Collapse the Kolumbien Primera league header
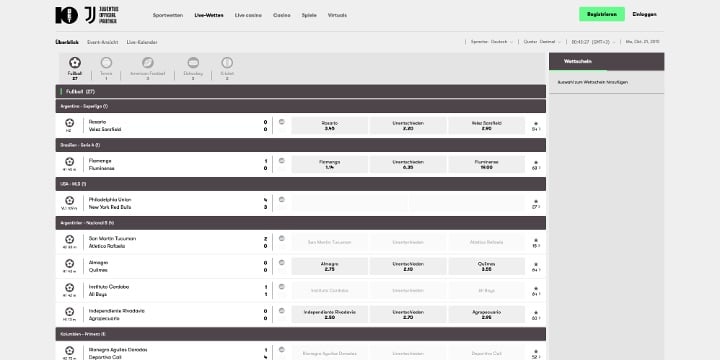Screen dimensions: 720x360 (301, 334)
